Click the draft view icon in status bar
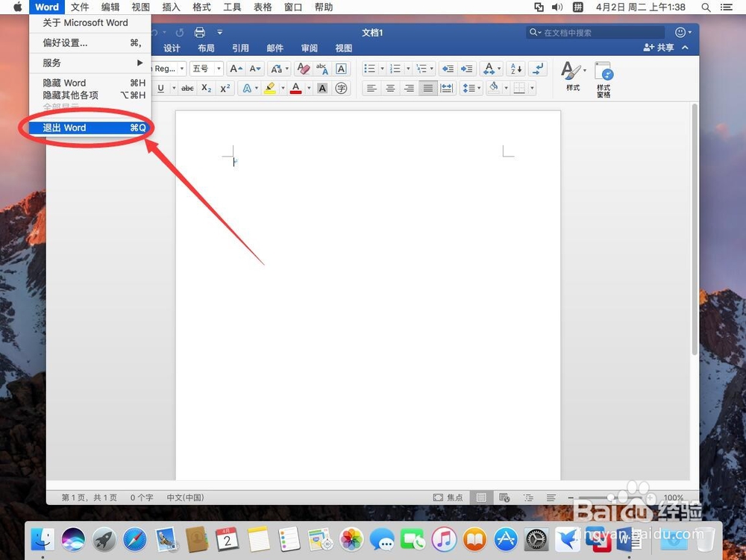Image resolution: width=746 pixels, height=560 pixels. coord(551,497)
